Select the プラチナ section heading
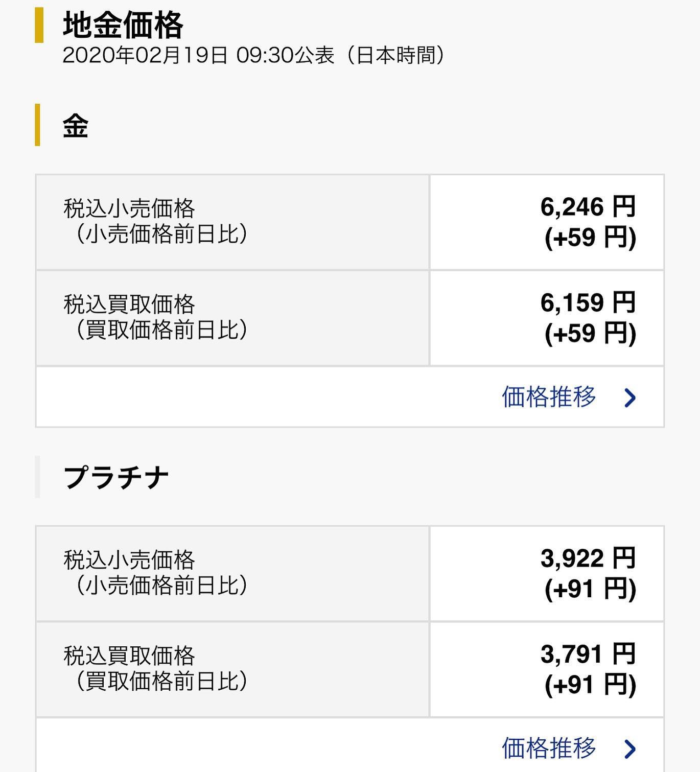This screenshot has width=700, height=772. pyautogui.click(x=116, y=478)
